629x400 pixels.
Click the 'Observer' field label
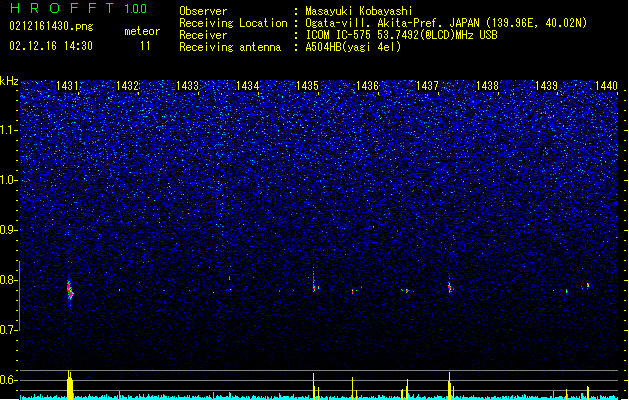(x=203, y=11)
